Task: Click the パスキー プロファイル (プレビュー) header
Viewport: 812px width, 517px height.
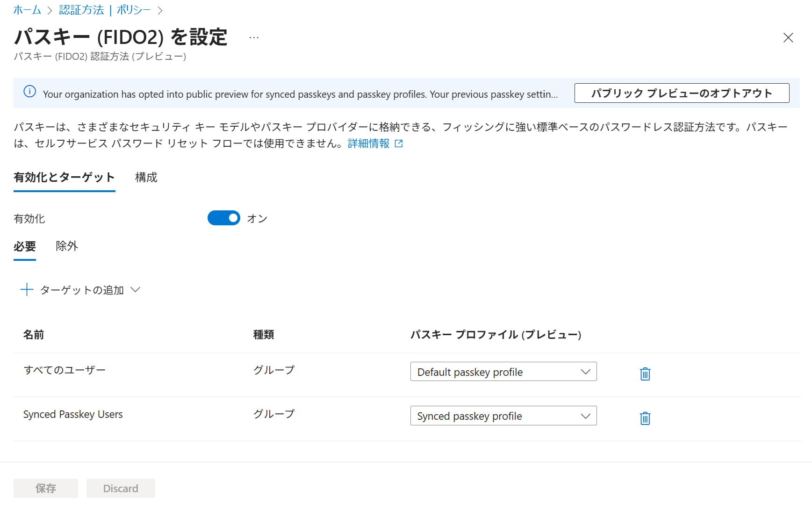Action: [496, 335]
